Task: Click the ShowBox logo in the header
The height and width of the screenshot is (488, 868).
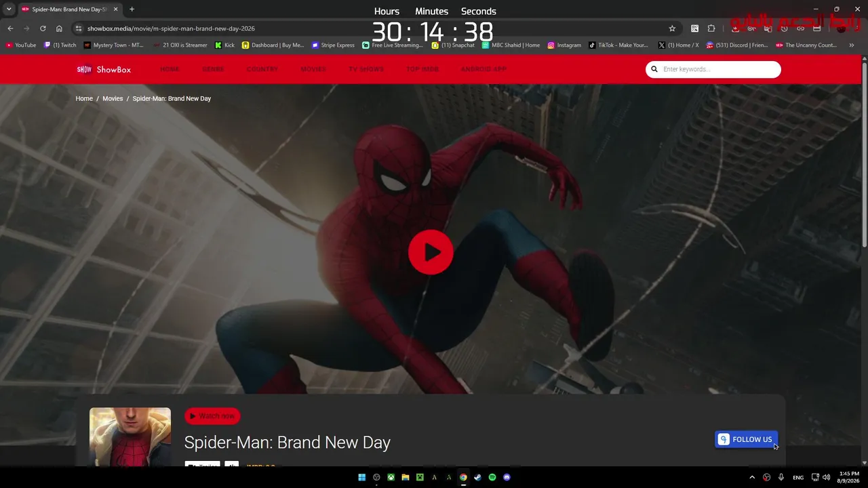Action: [104, 69]
